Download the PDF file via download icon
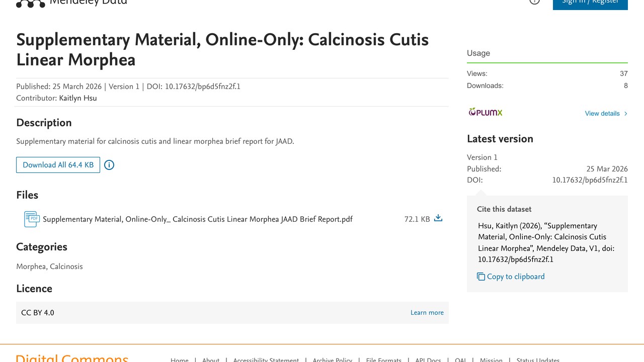This screenshot has width=644, height=362. [438, 218]
